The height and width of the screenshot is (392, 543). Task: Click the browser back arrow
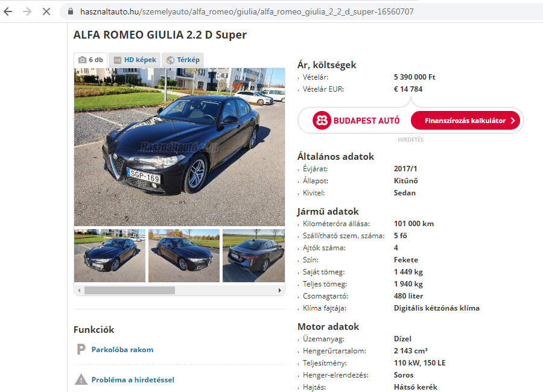(x=8, y=11)
